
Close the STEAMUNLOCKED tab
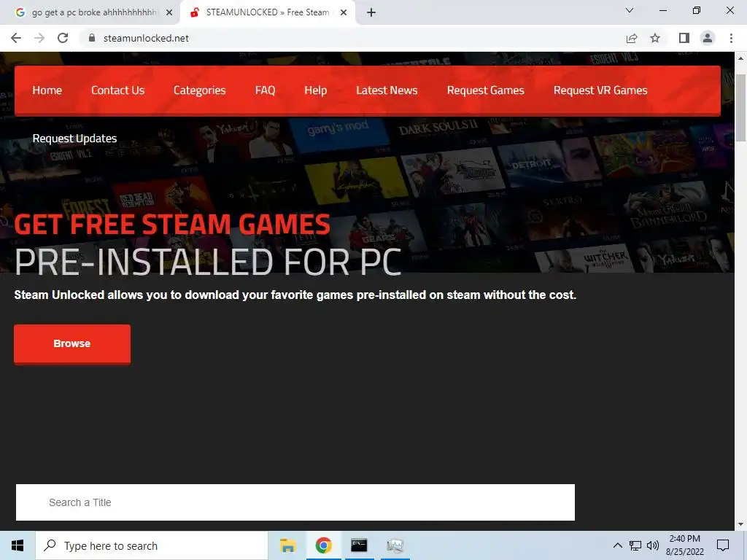click(344, 12)
